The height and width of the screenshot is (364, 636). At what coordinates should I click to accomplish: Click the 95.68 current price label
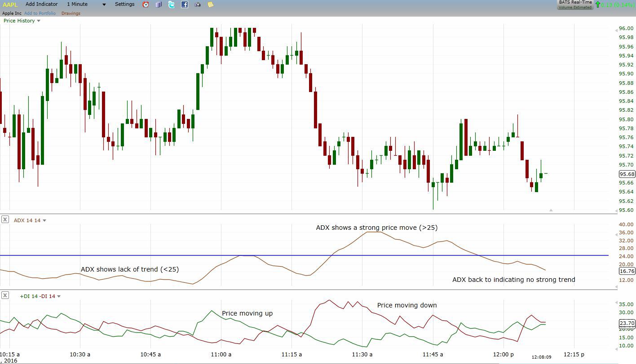point(627,174)
